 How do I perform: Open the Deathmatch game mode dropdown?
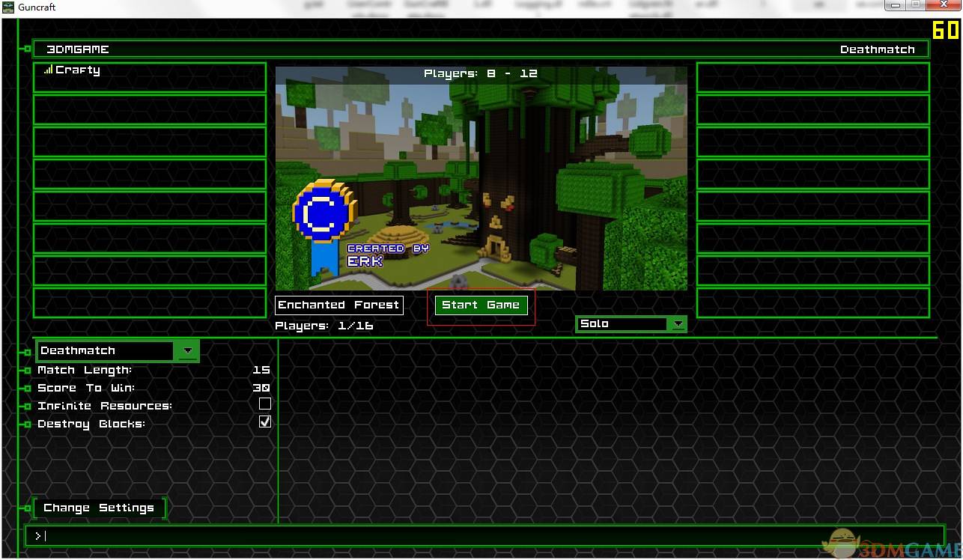click(x=187, y=350)
